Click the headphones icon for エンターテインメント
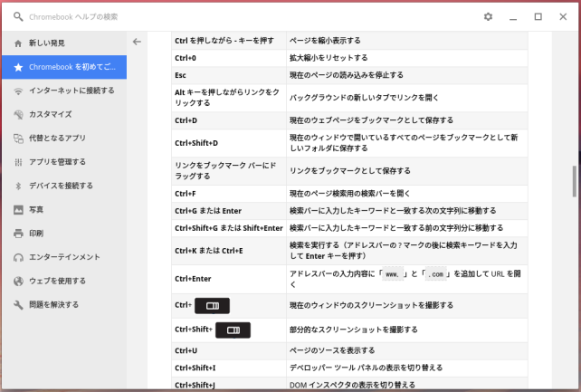Screen dimensions: 581x392 pyautogui.click(x=18, y=257)
